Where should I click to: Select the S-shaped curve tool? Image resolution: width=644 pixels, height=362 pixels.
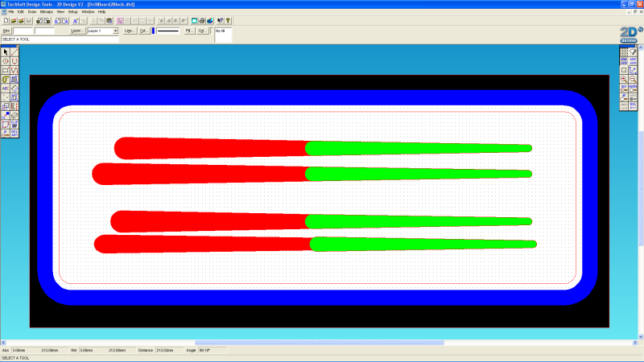point(14,70)
